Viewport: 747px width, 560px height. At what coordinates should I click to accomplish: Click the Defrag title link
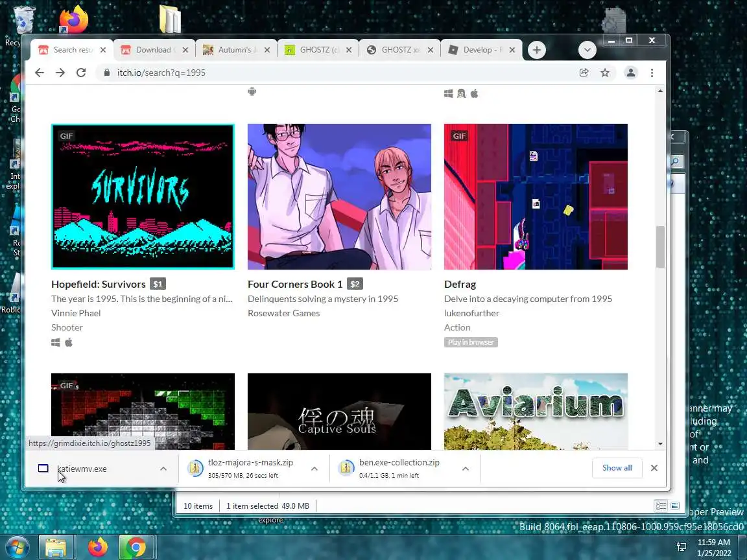pyautogui.click(x=460, y=285)
